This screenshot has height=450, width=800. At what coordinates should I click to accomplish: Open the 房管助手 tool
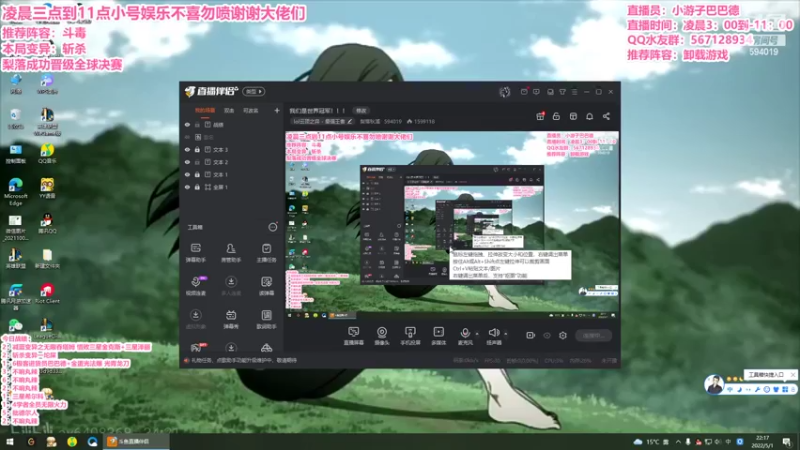click(x=231, y=253)
